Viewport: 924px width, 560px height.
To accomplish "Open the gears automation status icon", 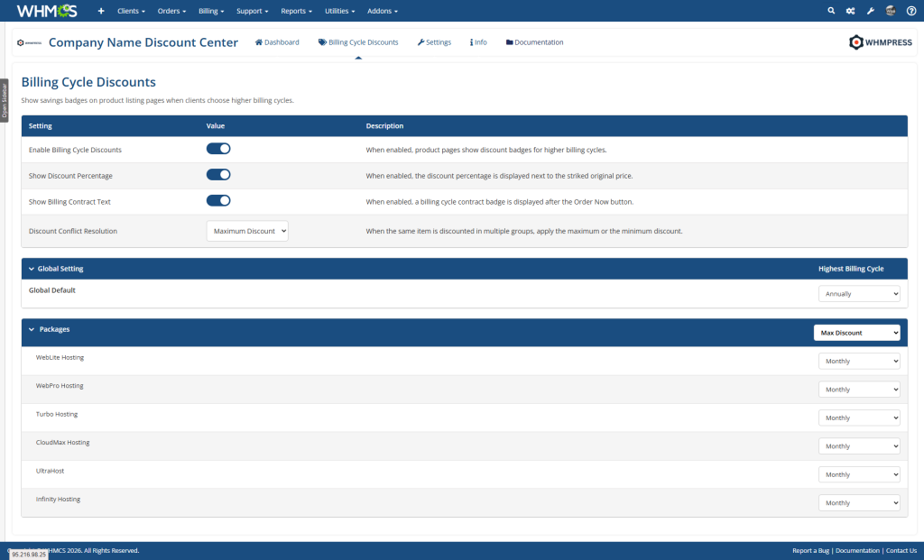I will coord(850,11).
